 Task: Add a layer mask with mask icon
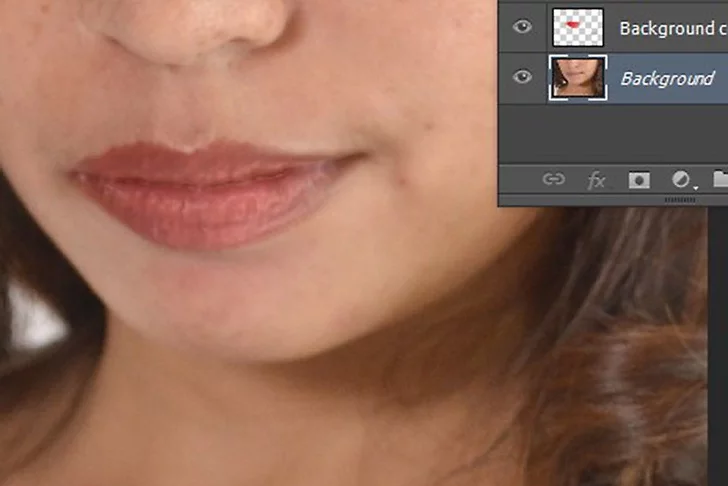pos(639,180)
